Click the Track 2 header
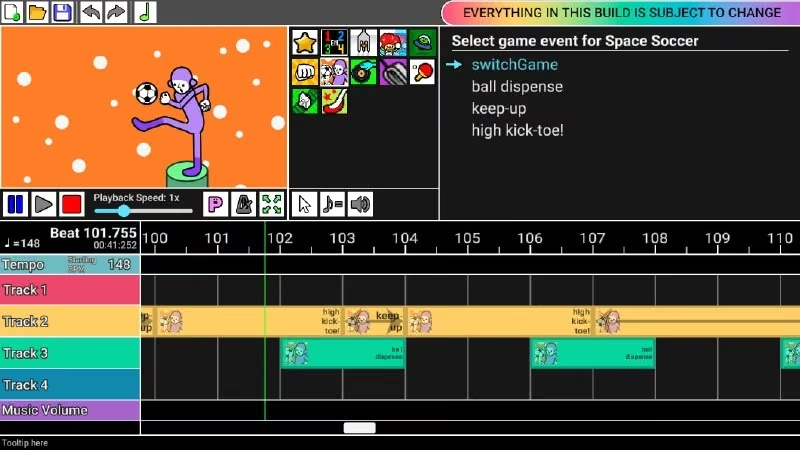Image resolution: width=800 pixels, height=450 pixels. pos(70,321)
